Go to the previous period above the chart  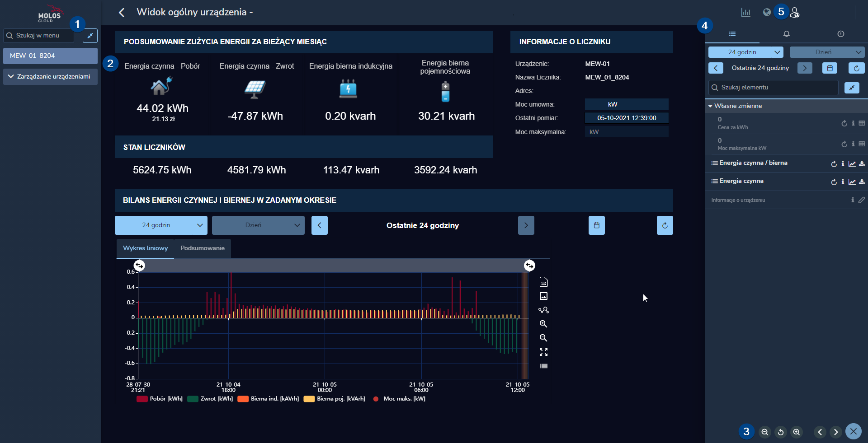click(x=320, y=225)
